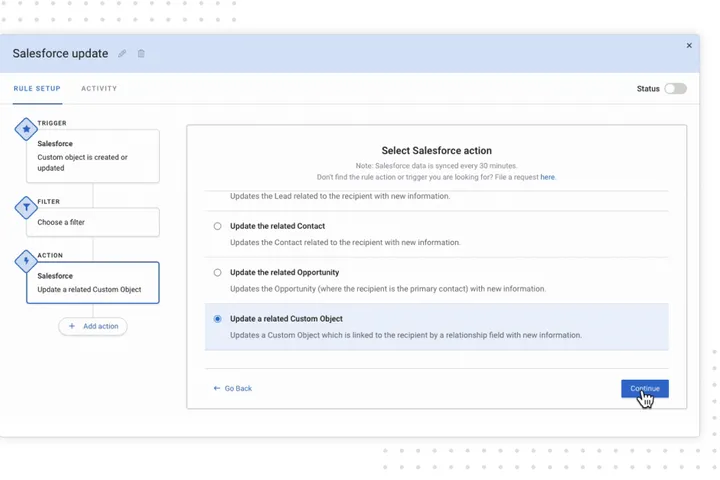Click the Add action button
720x480 pixels.
pos(93,326)
